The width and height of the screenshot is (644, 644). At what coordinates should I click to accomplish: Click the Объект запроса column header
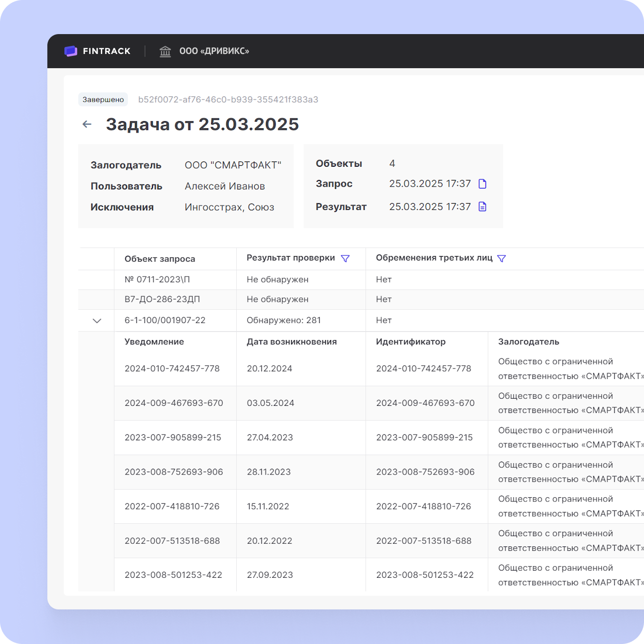click(160, 259)
